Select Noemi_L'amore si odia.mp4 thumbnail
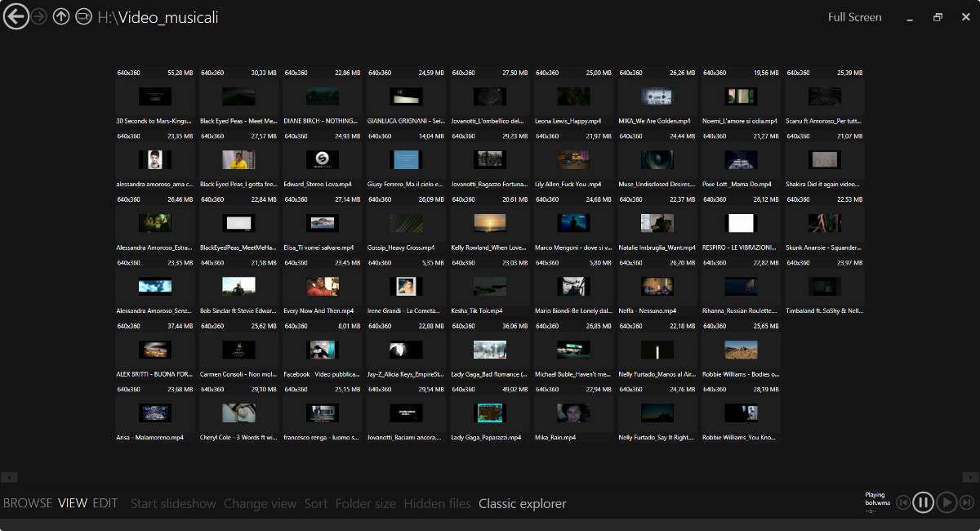 pos(741,97)
